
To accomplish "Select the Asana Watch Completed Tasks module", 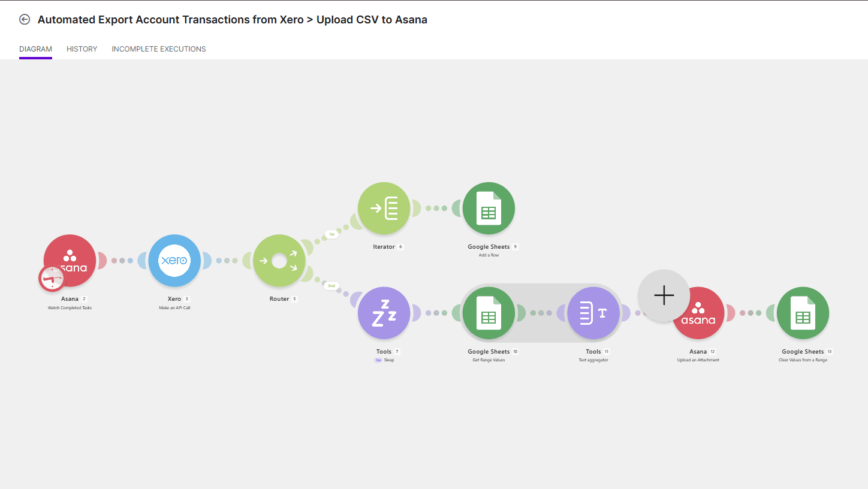I will (70, 261).
